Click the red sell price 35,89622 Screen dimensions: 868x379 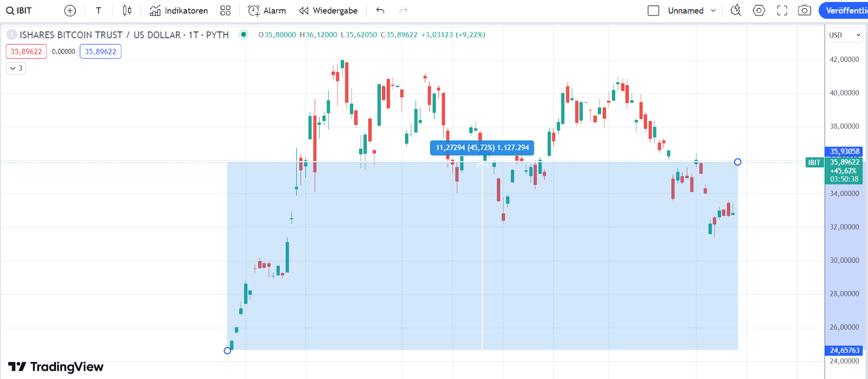pyautogui.click(x=26, y=52)
